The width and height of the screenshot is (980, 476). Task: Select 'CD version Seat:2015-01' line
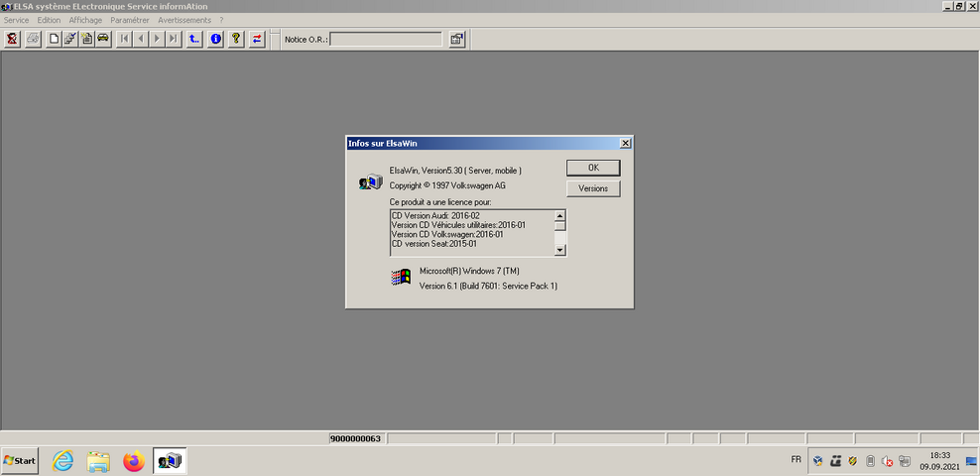coord(434,244)
